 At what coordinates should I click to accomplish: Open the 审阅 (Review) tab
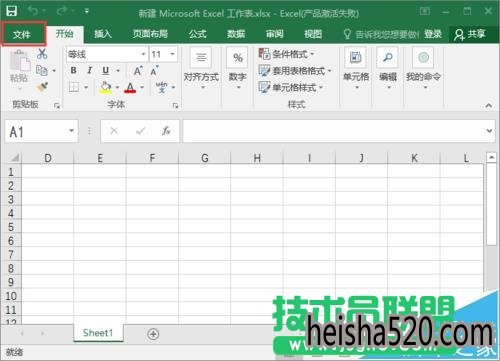[x=275, y=34]
